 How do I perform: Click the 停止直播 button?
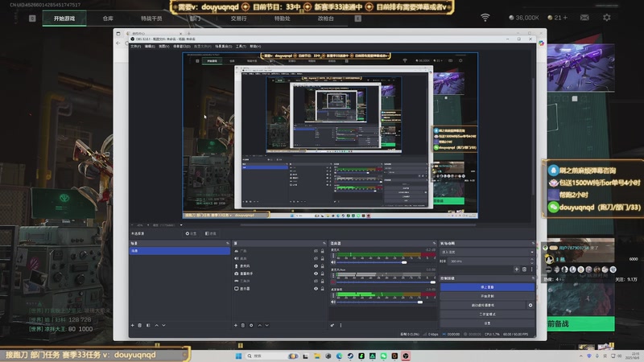pyautogui.click(x=487, y=286)
